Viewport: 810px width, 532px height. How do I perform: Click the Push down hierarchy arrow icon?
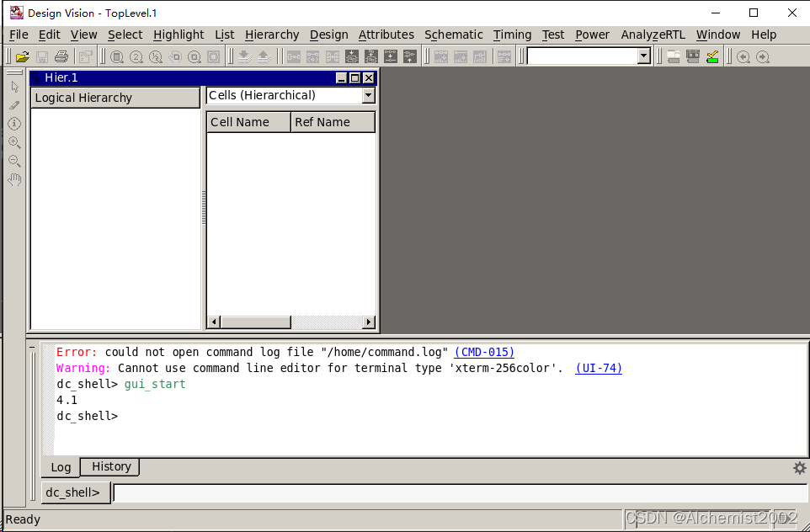tap(245, 56)
